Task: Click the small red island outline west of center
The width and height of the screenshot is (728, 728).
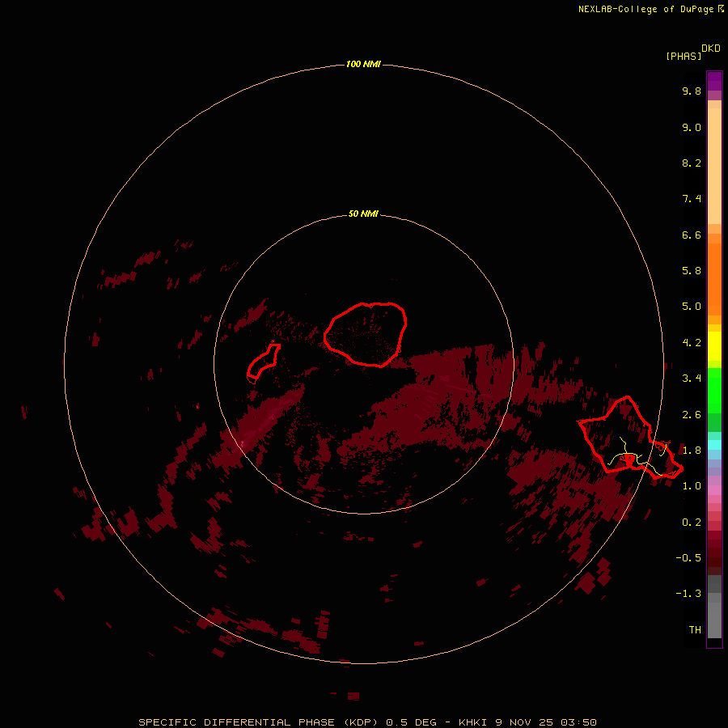Action: click(264, 362)
